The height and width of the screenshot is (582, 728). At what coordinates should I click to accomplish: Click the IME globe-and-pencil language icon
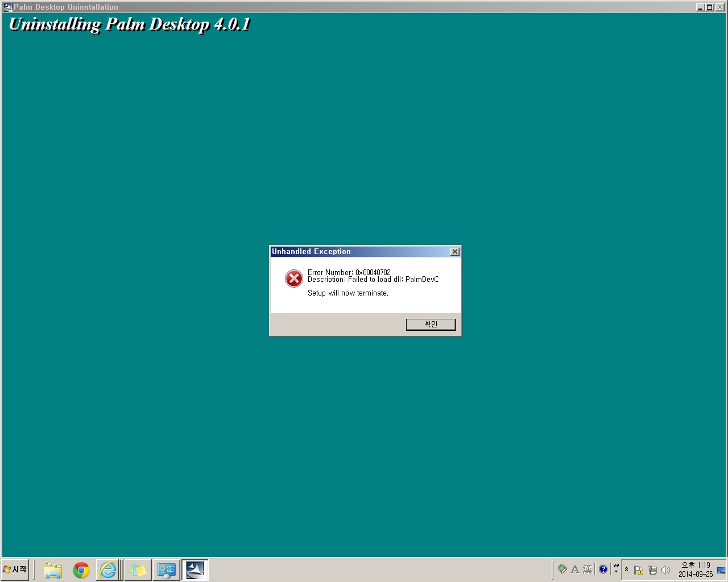click(x=562, y=569)
